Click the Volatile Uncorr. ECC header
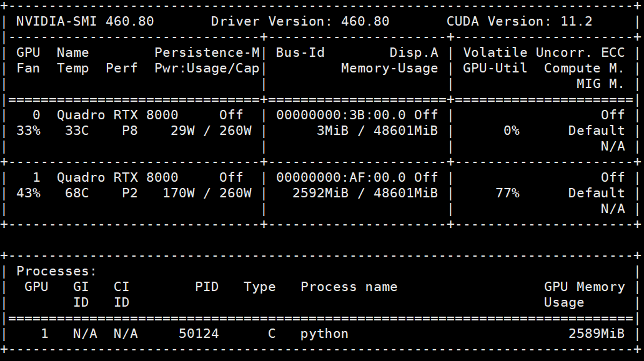The image size is (644, 361). click(x=544, y=52)
